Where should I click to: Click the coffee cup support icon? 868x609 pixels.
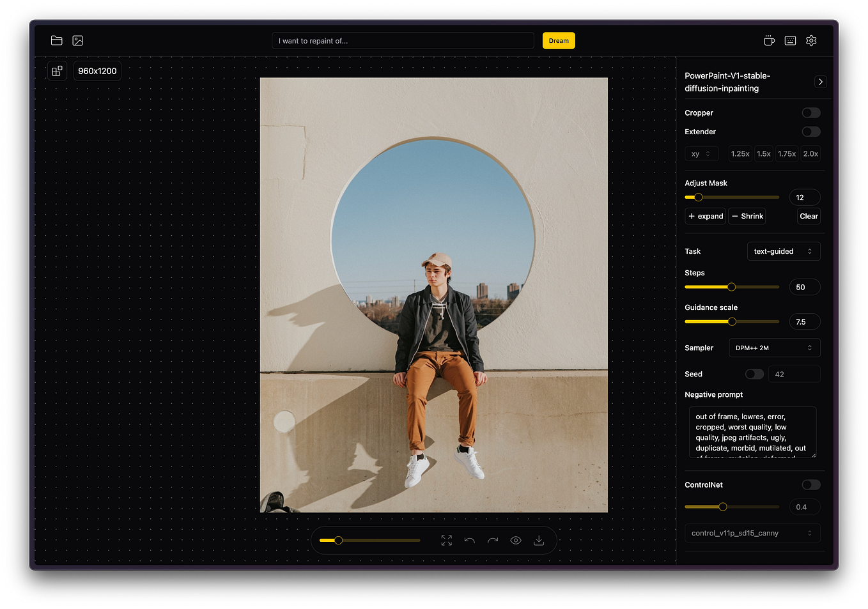coord(769,40)
